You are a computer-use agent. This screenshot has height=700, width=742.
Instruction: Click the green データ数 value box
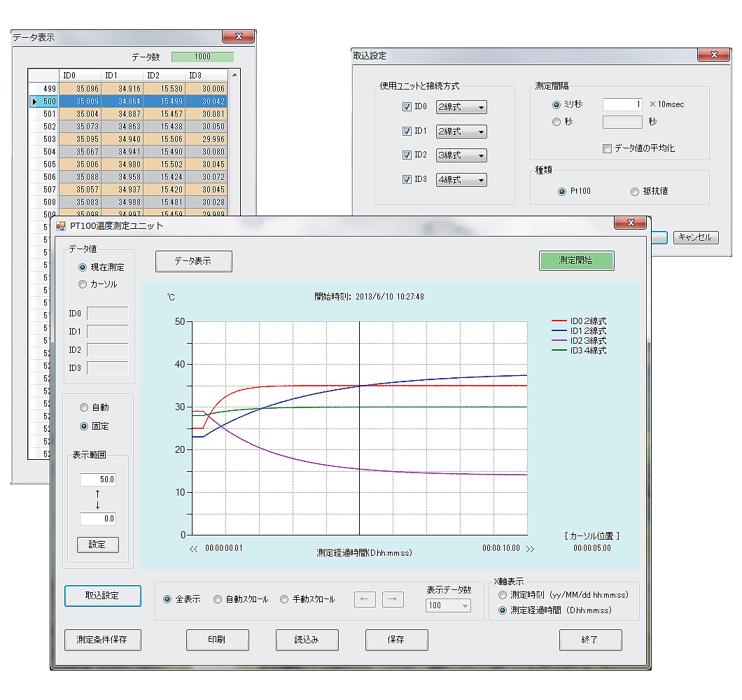[x=202, y=57]
